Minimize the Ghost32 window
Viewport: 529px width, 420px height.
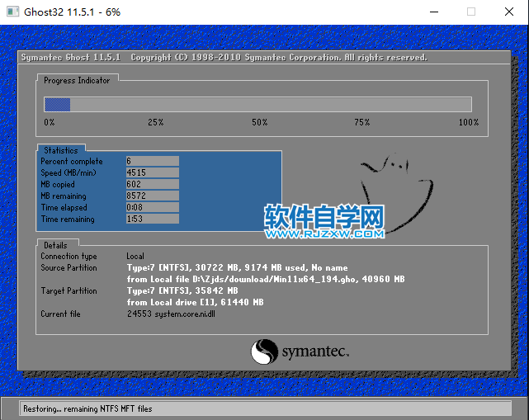click(x=434, y=12)
